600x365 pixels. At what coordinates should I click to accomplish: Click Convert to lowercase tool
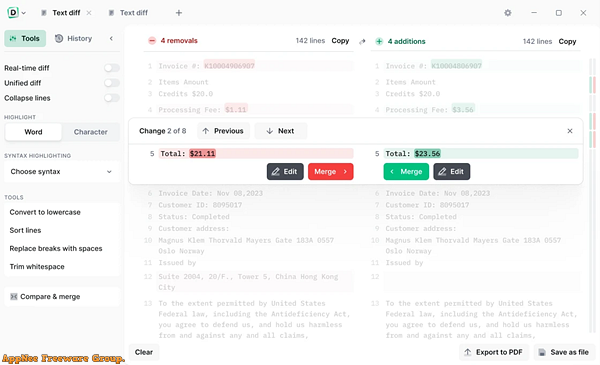[45, 212]
